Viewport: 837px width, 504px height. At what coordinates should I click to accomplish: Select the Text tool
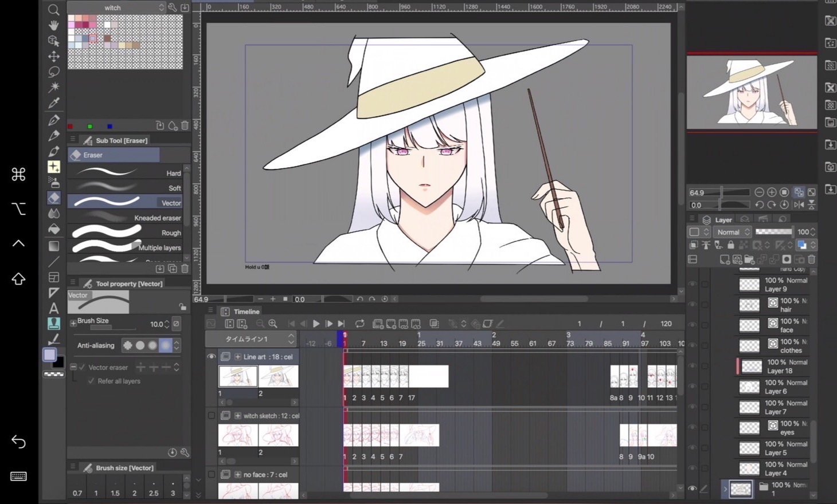[x=54, y=308]
